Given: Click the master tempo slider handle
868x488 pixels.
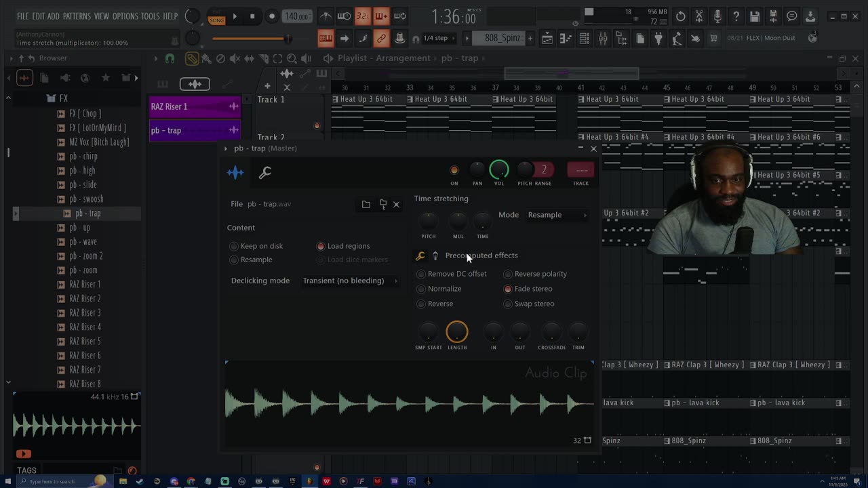Looking at the screenshot, I should pos(288,39).
